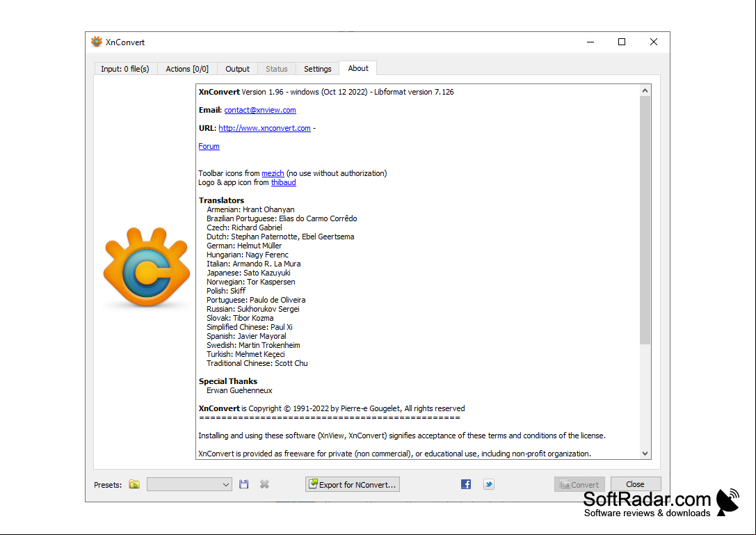The image size is (756, 535).
Task: Click the Copyright © 1991-2022 line
Action: (x=332, y=408)
